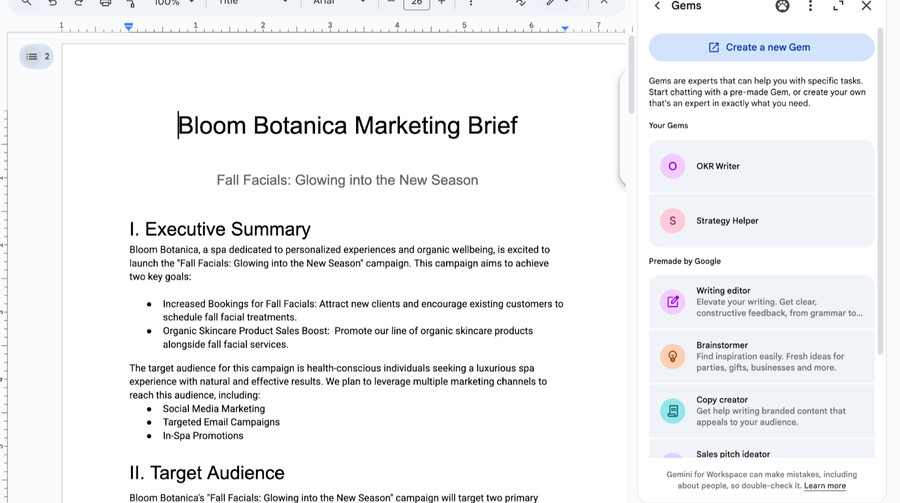Click the font size input field
The image size is (900, 503).
pos(417,3)
